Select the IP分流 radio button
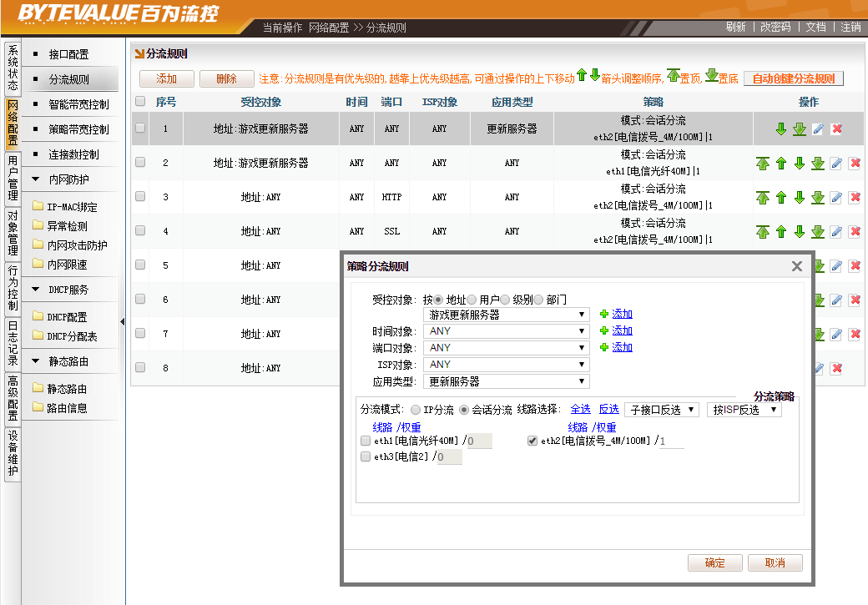Viewport: 868px width, 605px height. [416, 410]
